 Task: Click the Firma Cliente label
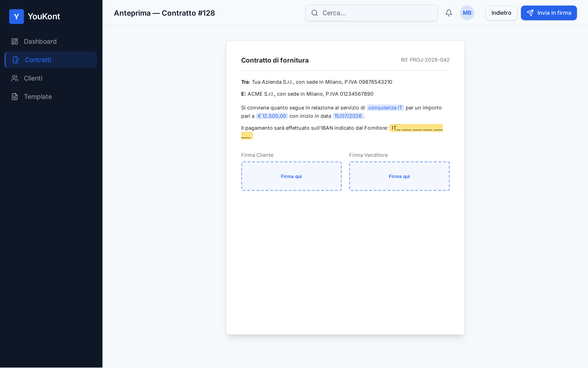(257, 155)
